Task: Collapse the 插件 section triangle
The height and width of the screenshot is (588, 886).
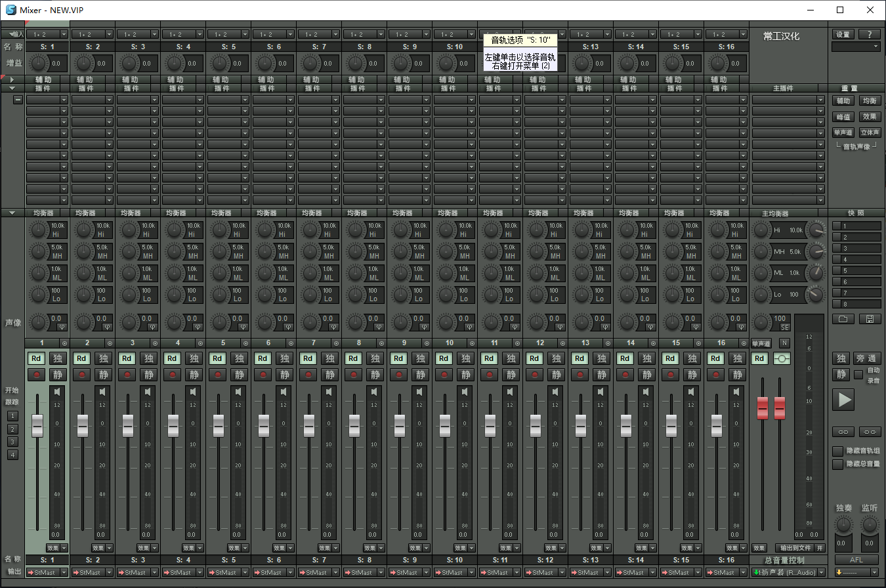Action: [x=12, y=87]
